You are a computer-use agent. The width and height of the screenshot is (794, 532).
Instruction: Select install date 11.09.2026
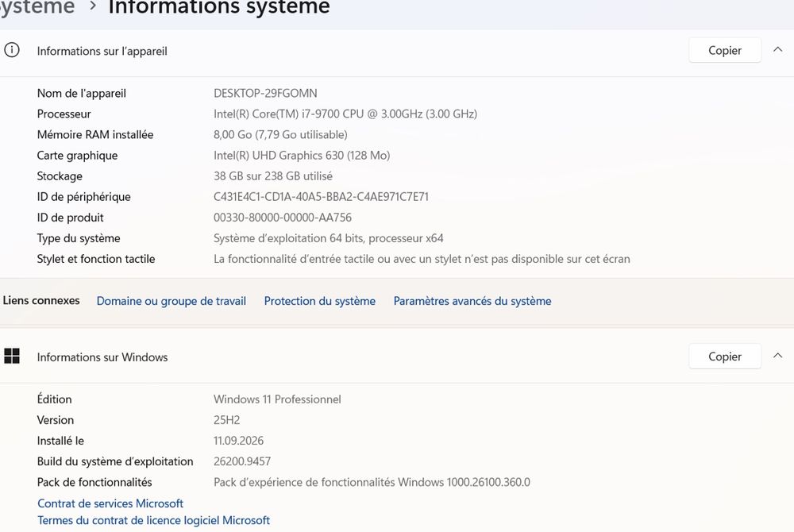[238, 441]
